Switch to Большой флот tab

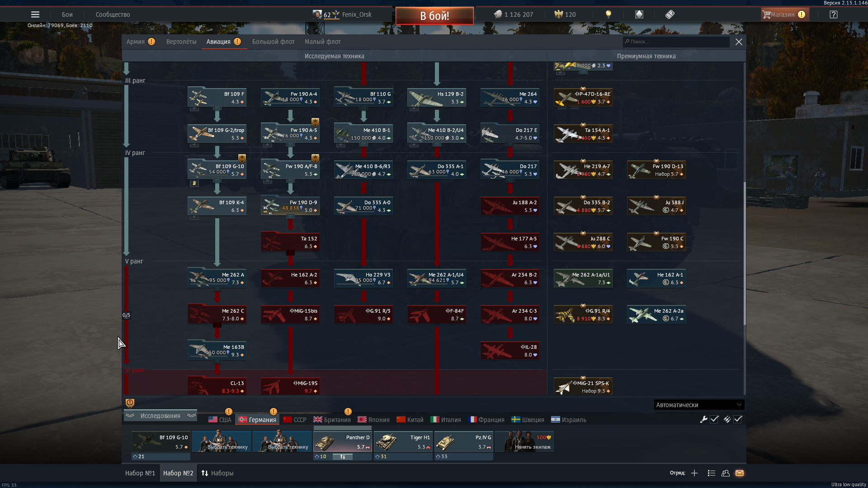coord(274,42)
